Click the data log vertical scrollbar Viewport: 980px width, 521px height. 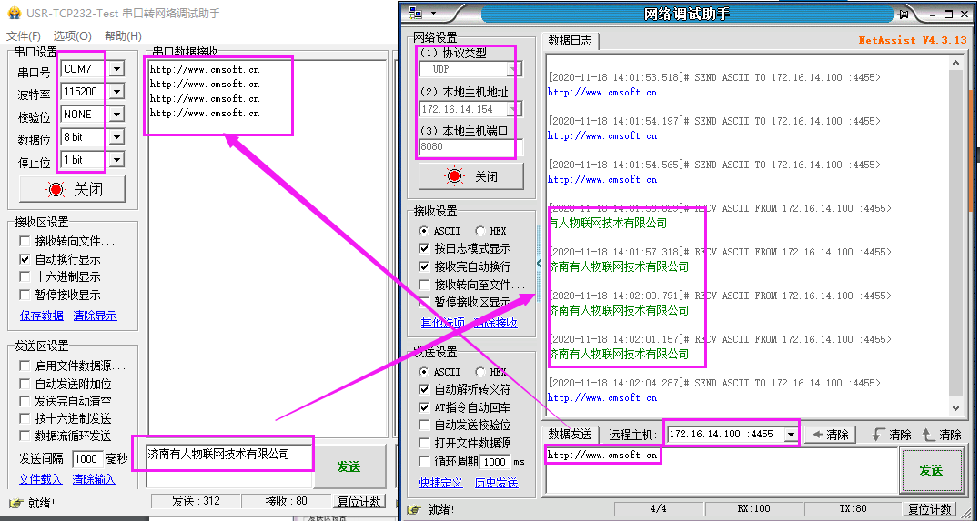pos(955,236)
